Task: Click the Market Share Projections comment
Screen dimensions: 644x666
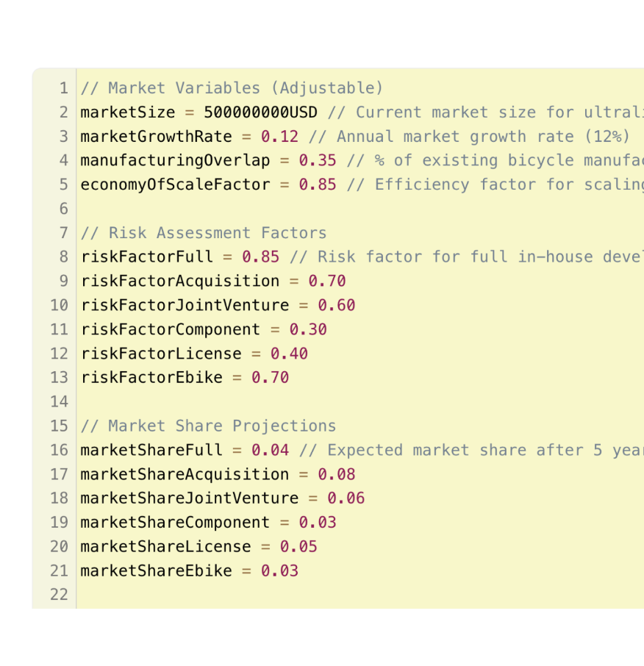Action: [208, 426]
